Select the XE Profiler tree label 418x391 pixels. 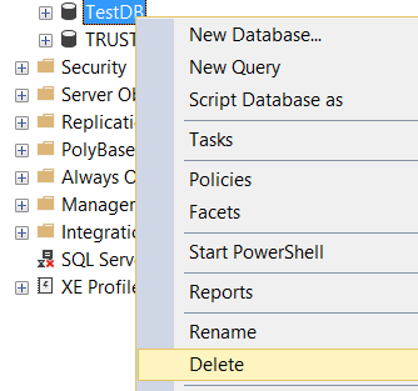pos(99,287)
